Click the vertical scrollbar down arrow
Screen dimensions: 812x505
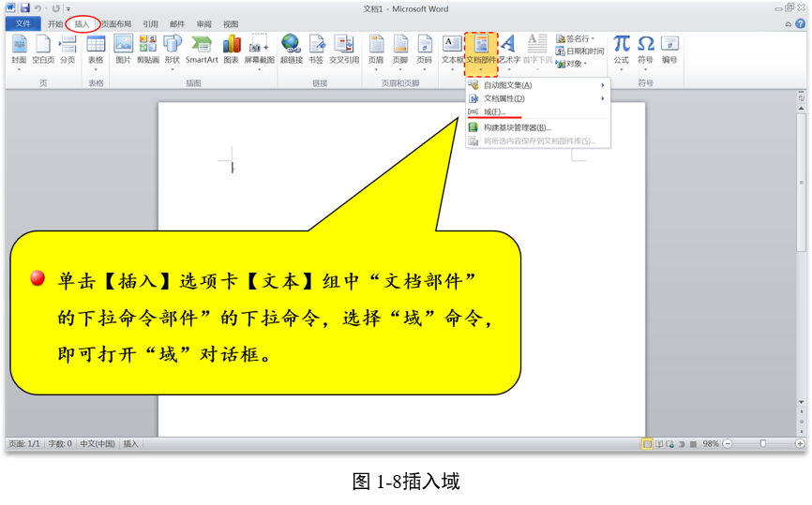(x=801, y=402)
